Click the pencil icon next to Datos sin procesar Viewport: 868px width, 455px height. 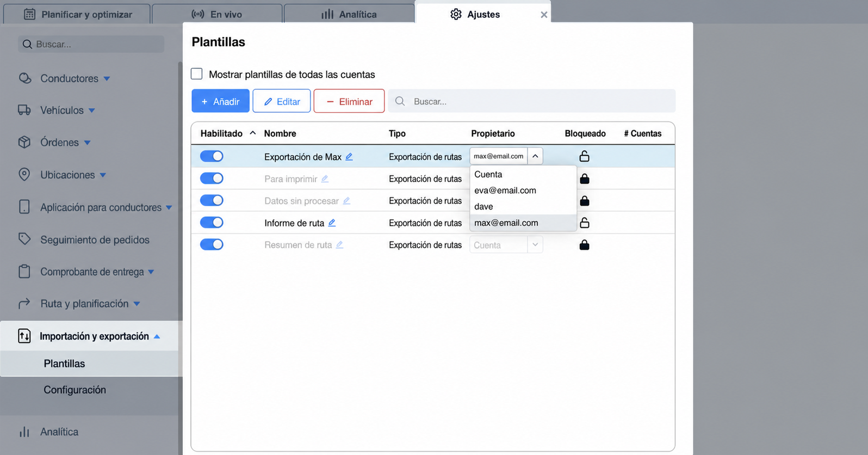(346, 201)
